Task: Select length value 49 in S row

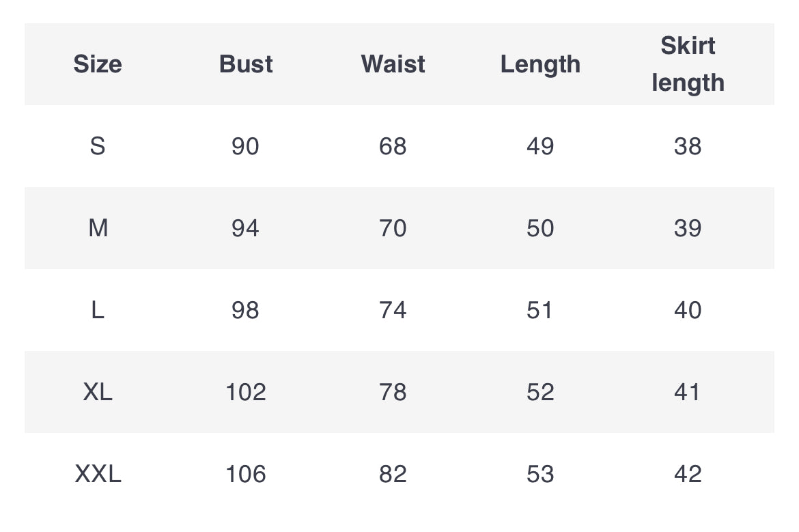Action: 540,146
